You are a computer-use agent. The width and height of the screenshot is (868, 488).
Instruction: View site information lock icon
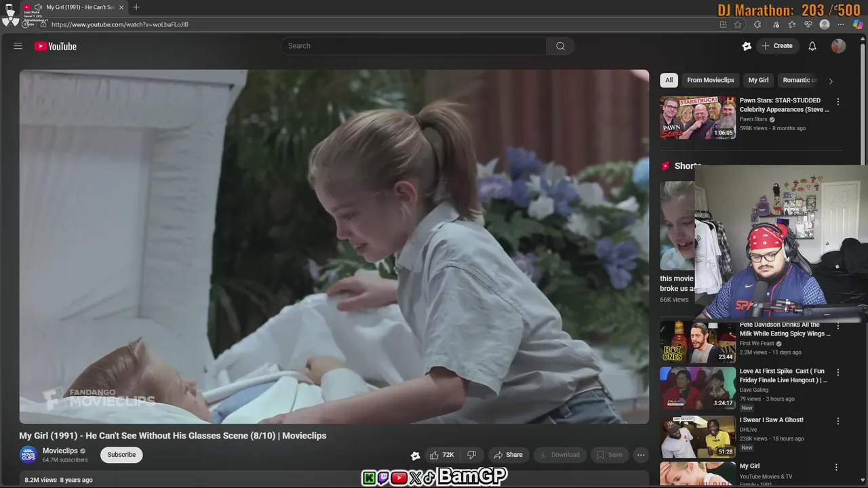pos(43,24)
